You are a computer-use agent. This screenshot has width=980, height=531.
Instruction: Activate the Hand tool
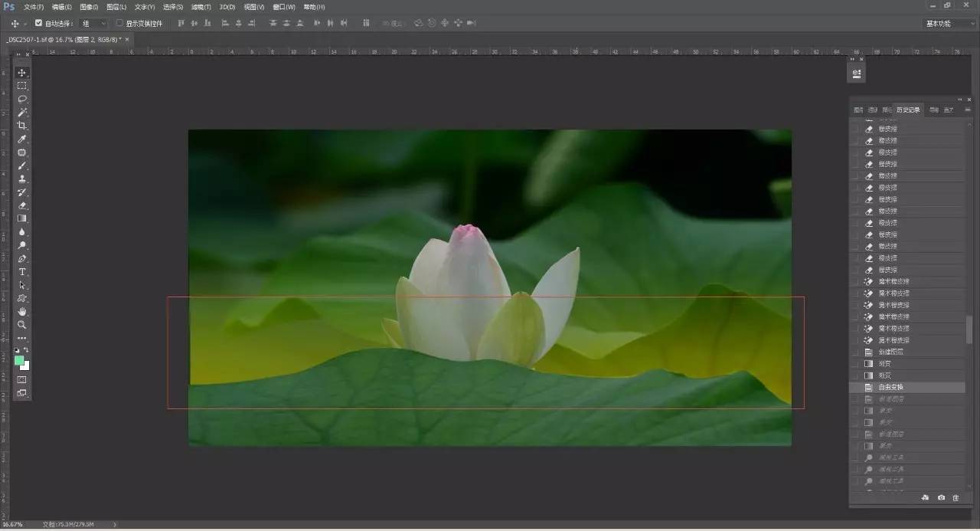22,312
